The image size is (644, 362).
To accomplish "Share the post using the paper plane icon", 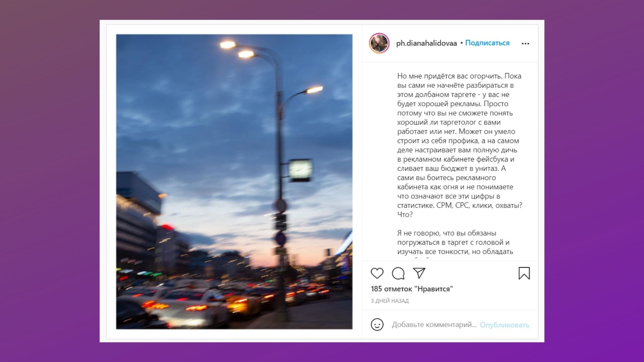I will (x=419, y=273).
